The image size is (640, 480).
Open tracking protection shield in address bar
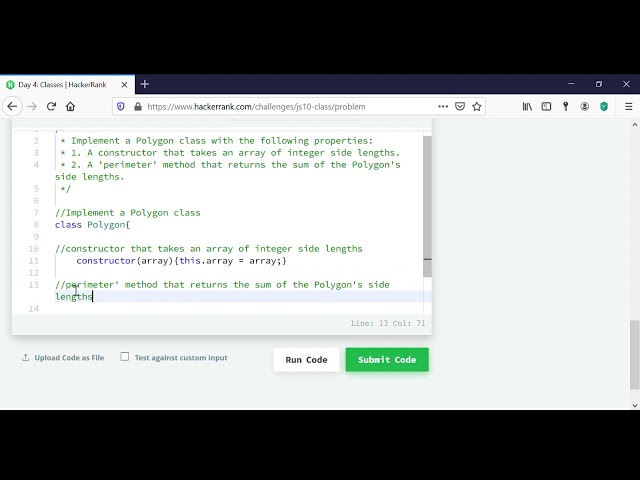pyautogui.click(x=121, y=107)
